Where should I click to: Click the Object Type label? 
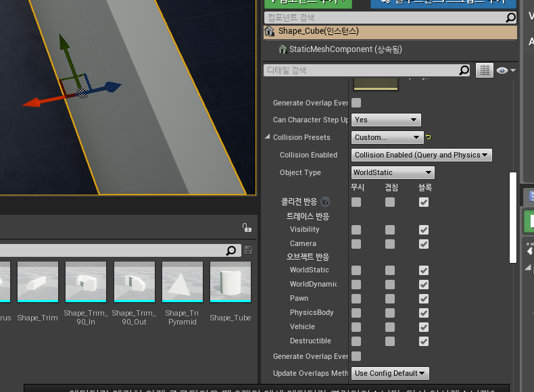(300, 172)
